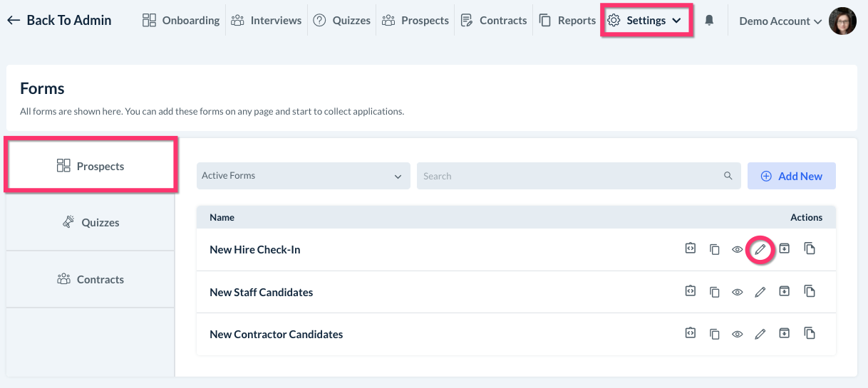The height and width of the screenshot is (388, 868).
Task: Expand the Settings menu
Action: pyautogui.click(x=646, y=21)
